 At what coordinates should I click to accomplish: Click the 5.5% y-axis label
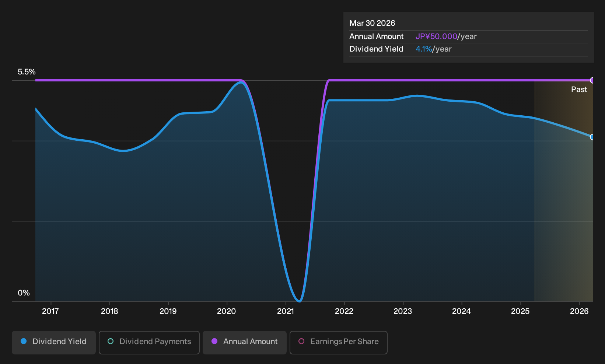(x=27, y=72)
